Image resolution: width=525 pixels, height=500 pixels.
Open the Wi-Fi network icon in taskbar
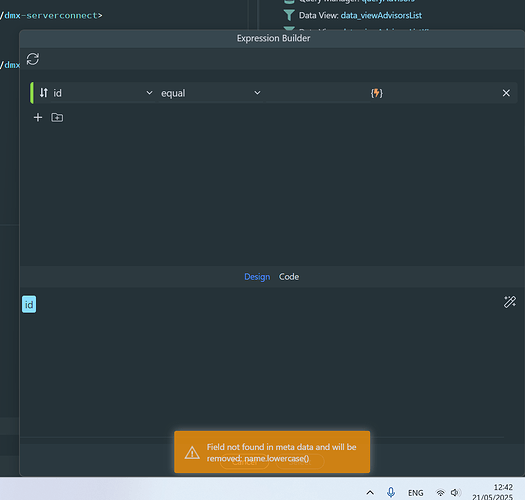(x=440, y=493)
